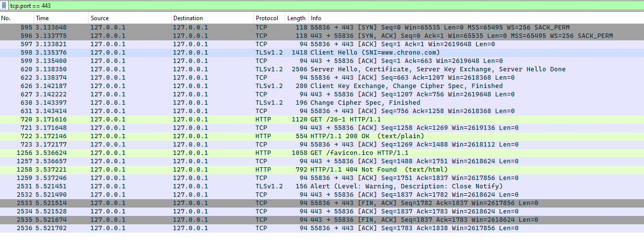This screenshot has height=241, width=644.
Task: Select the HTTP/1.1 404 Not Found packet
Action: [x=322, y=170]
